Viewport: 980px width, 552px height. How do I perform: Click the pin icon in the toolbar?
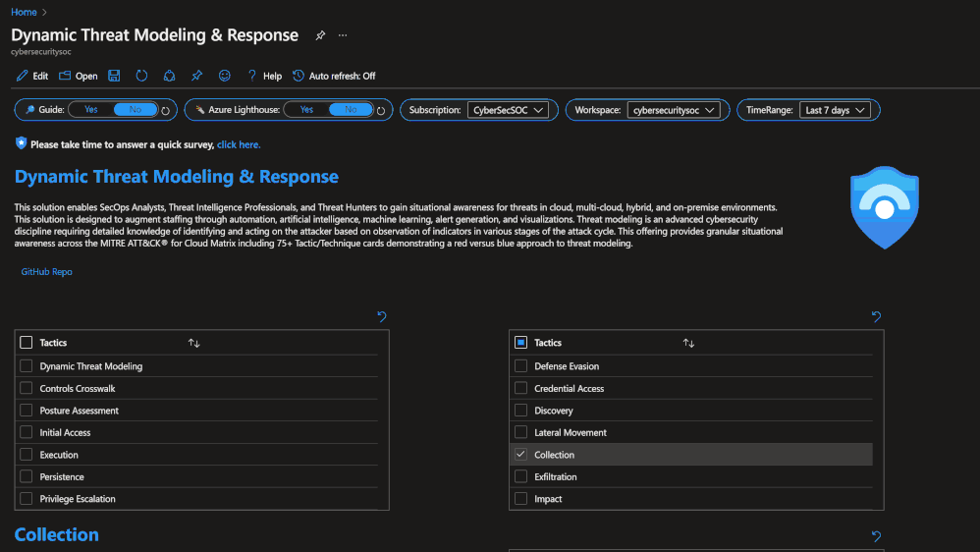pyautogui.click(x=196, y=76)
